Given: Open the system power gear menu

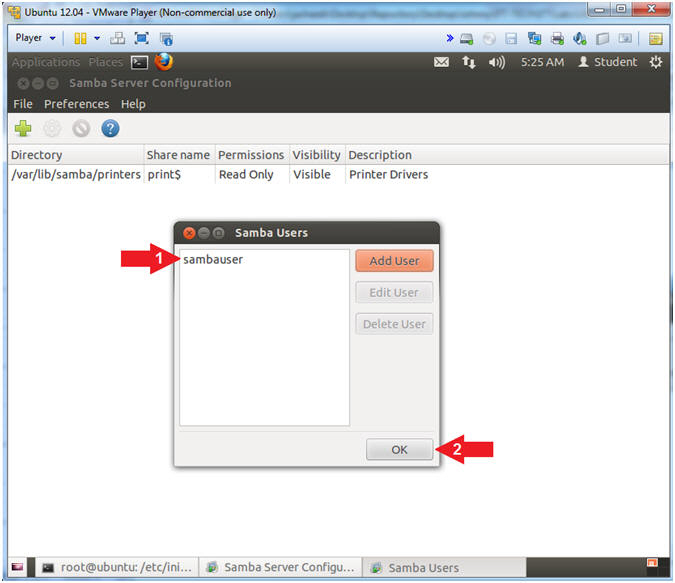Looking at the screenshot, I should 656,62.
